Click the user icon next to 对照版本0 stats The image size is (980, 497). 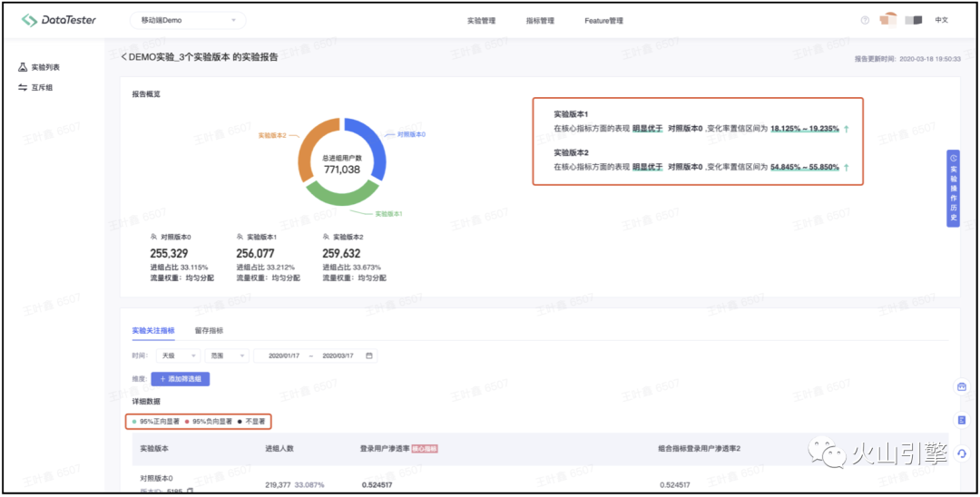153,238
